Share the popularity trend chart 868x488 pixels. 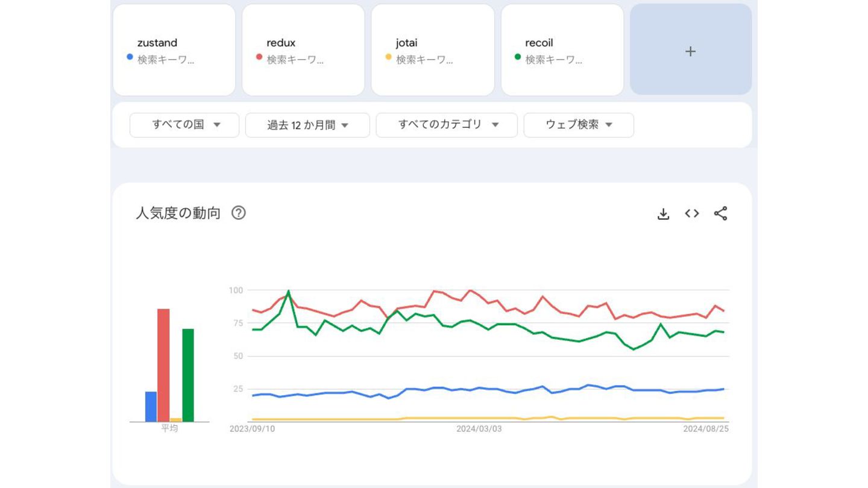[x=720, y=213]
